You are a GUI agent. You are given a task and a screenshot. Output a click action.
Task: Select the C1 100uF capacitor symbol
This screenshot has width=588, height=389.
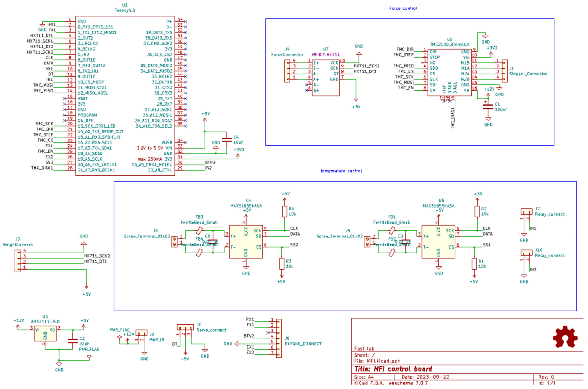488,107
